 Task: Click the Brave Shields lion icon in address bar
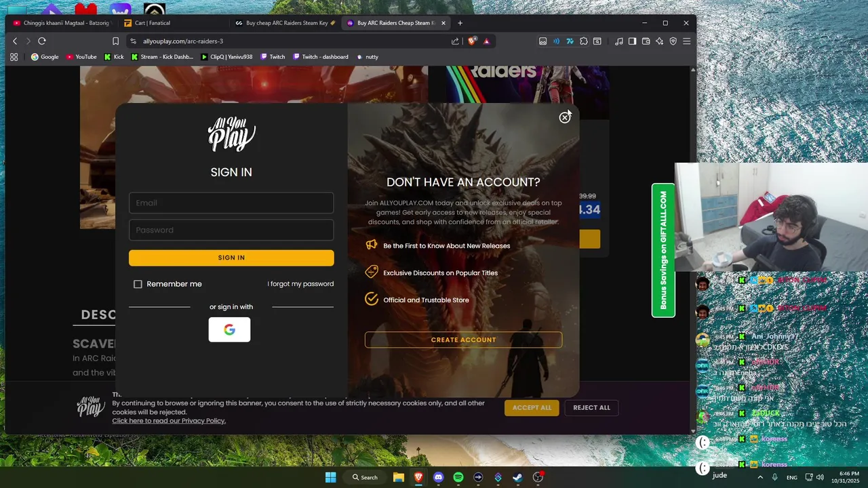[472, 41]
